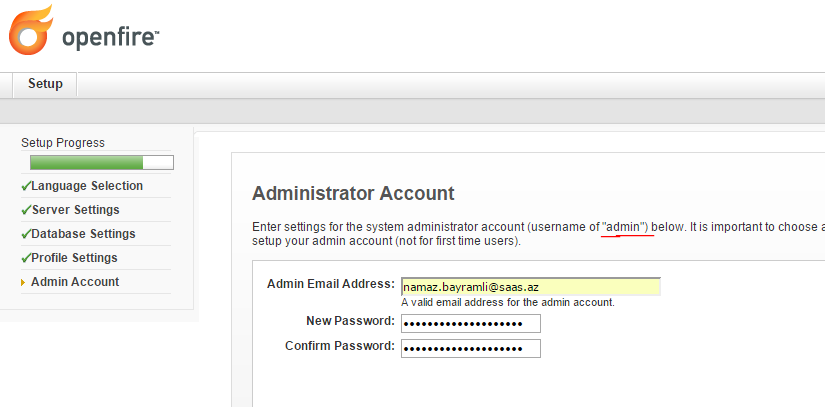Click the green checkmark beside Server Settings
Image resolution: width=825 pixels, height=407 pixels.
26,210
